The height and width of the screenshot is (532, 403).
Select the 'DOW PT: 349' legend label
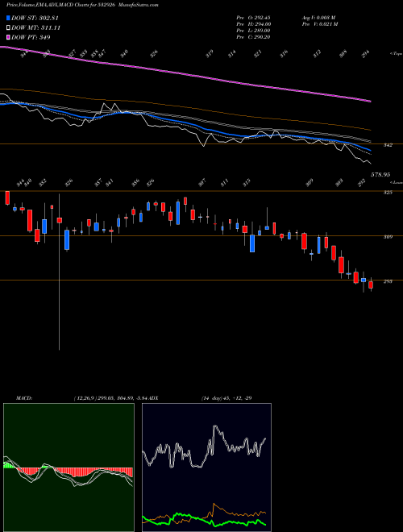31,37
